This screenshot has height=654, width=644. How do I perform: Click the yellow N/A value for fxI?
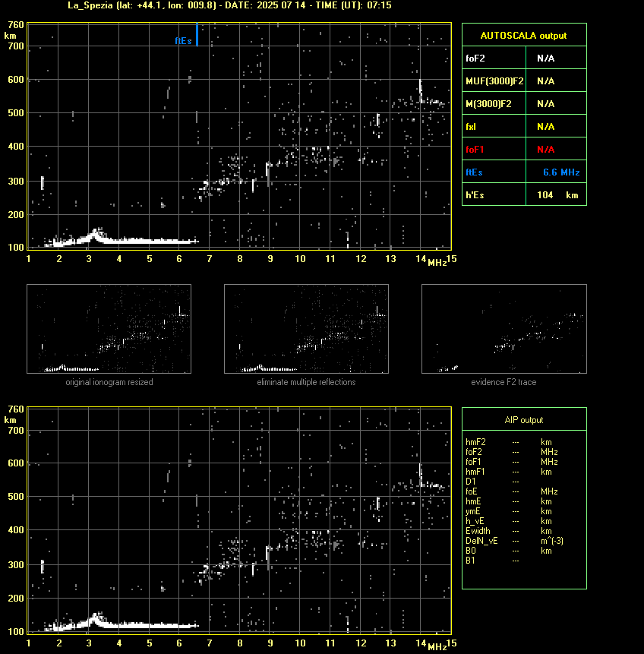tap(545, 127)
